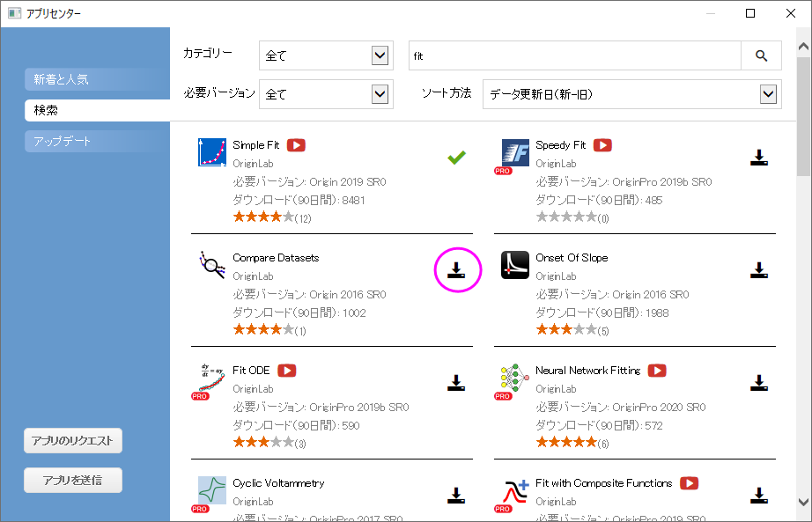The image size is (812, 522).
Task: Click the Speedy Fit title
Action: [561, 145]
